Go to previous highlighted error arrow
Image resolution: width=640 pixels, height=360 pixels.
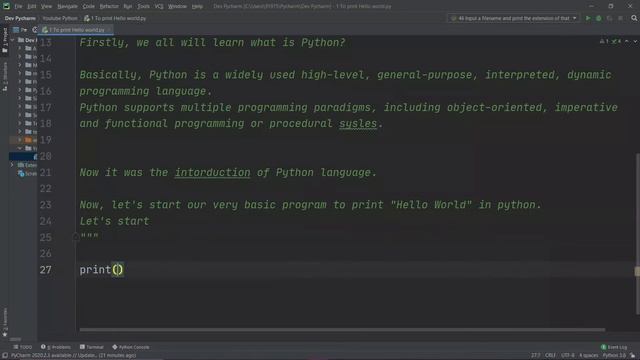tap(627, 41)
